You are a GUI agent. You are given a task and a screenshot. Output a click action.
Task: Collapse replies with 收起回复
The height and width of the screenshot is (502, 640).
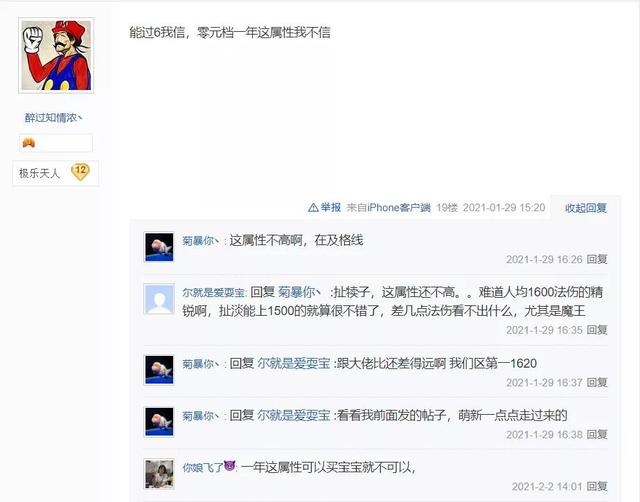pos(586,208)
